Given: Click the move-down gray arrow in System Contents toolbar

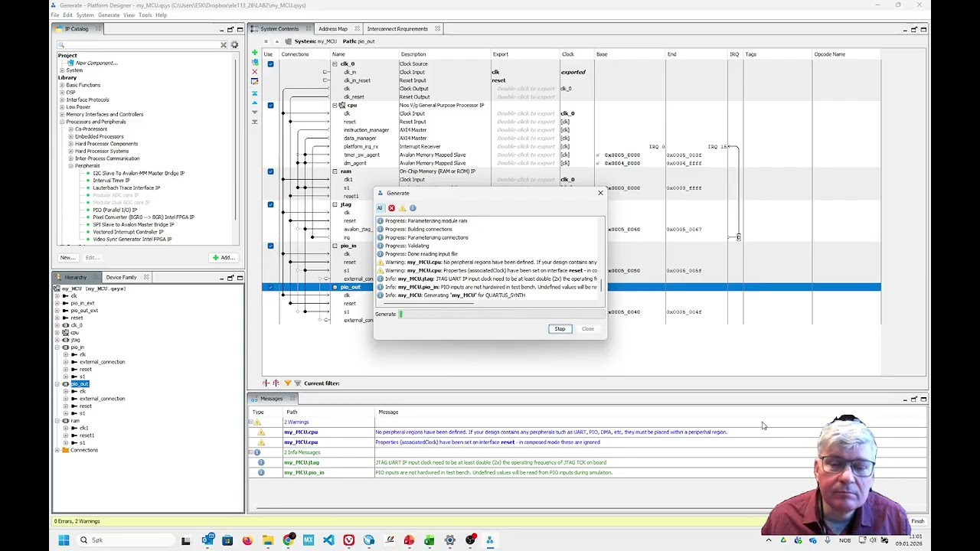Looking at the screenshot, I should click(x=255, y=112).
